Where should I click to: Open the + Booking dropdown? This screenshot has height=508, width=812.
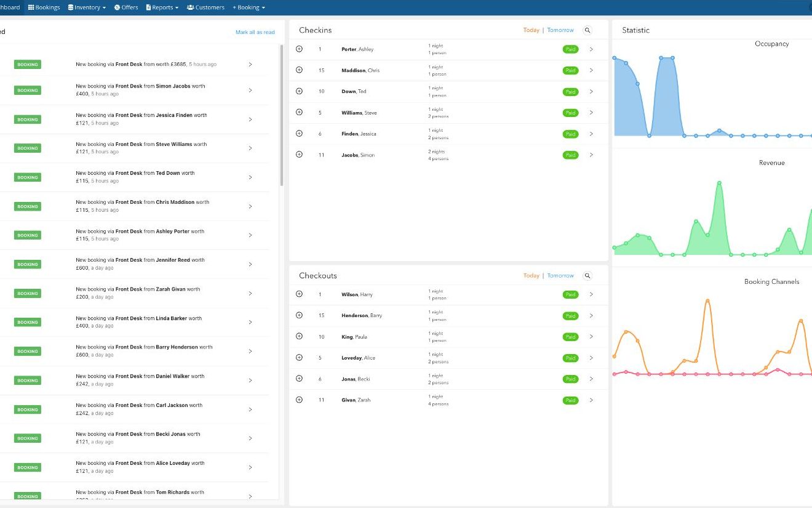249,7
